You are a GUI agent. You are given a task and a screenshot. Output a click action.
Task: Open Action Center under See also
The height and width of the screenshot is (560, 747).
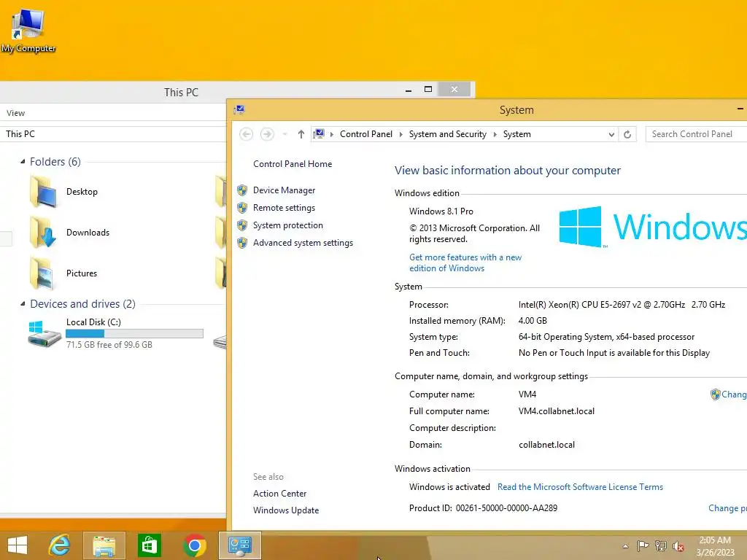coord(279,494)
